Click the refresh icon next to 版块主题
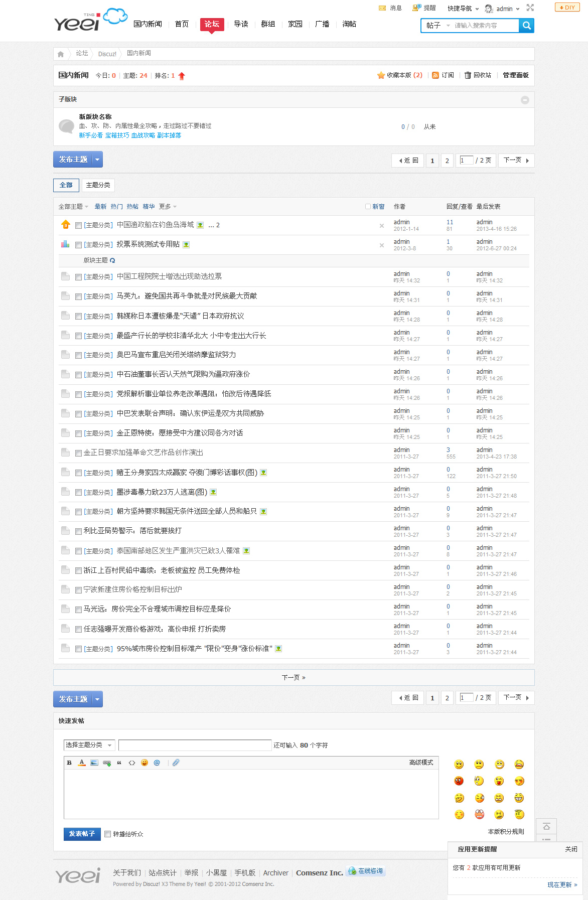This screenshot has height=900, width=588. [112, 260]
